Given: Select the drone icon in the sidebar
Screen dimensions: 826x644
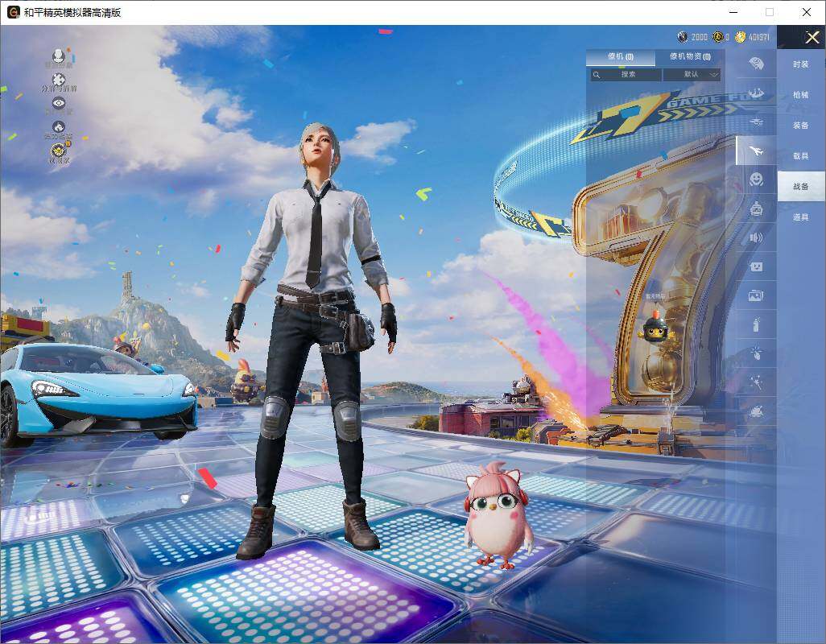Looking at the screenshot, I should (756, 122).
